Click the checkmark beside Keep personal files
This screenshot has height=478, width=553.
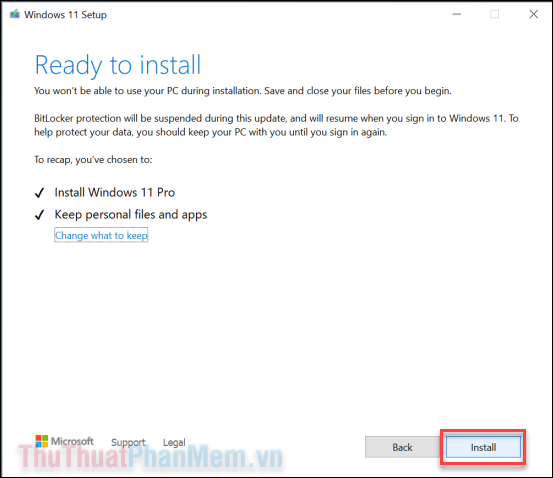(x=40, y=214)
